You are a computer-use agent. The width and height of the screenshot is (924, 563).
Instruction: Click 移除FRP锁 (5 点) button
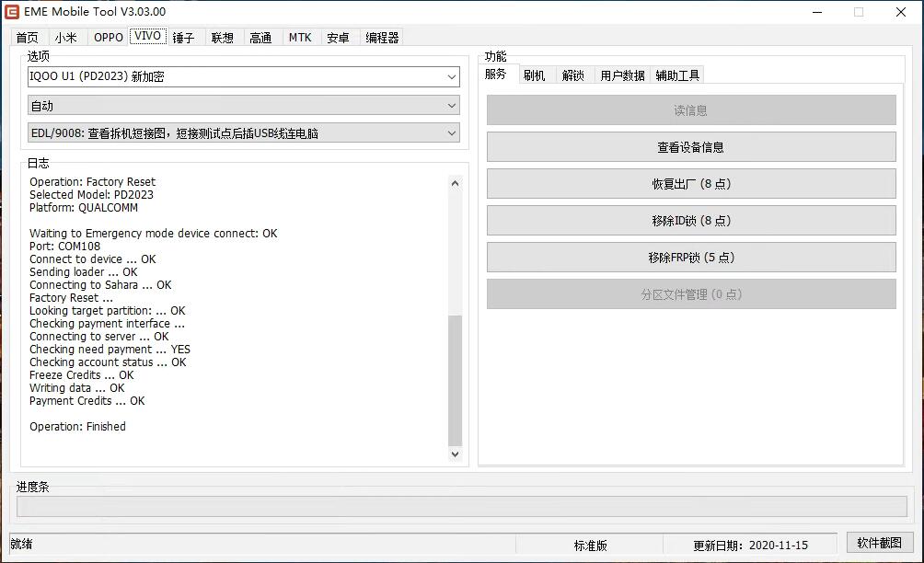point(691,258)
